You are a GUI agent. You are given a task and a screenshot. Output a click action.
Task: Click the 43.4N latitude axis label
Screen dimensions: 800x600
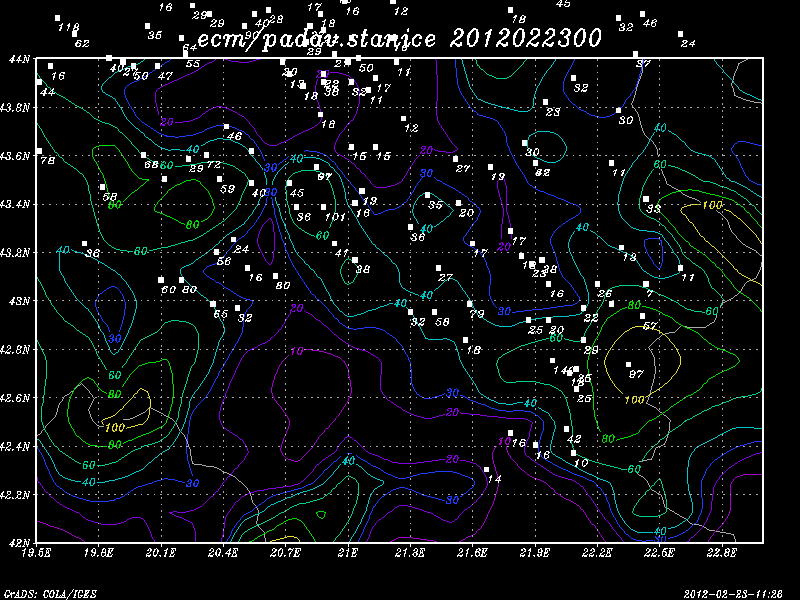[15, 204]
